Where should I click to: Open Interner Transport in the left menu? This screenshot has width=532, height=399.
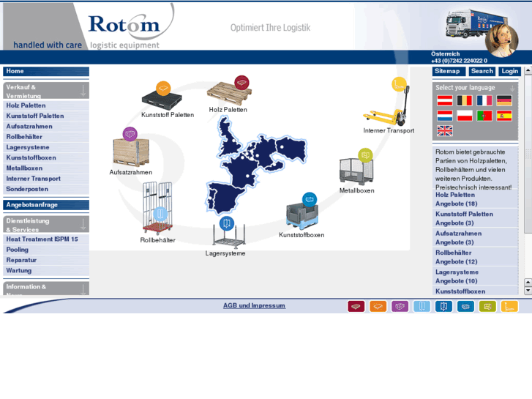[46, 179]
